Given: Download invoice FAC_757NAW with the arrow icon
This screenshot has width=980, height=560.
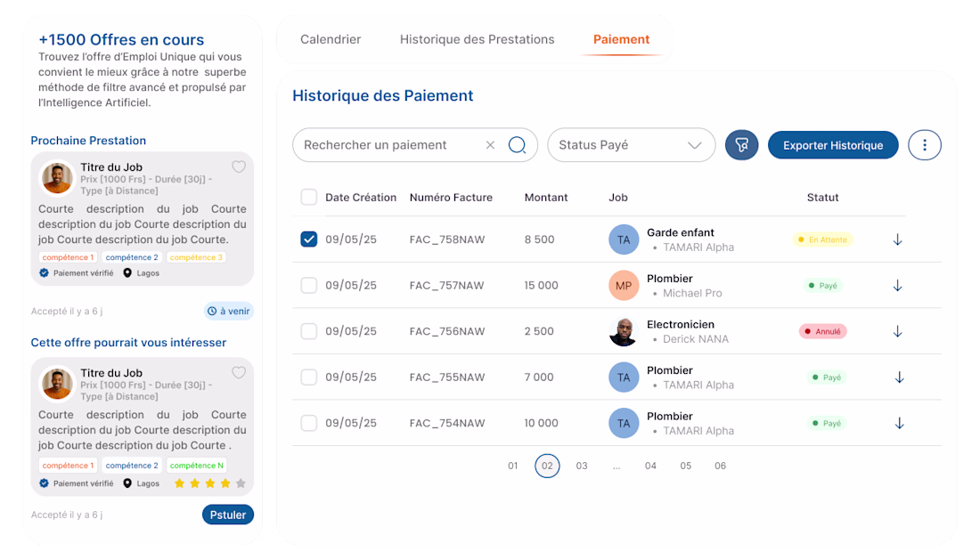Looking at the screenshot, I should click(897, 285).
